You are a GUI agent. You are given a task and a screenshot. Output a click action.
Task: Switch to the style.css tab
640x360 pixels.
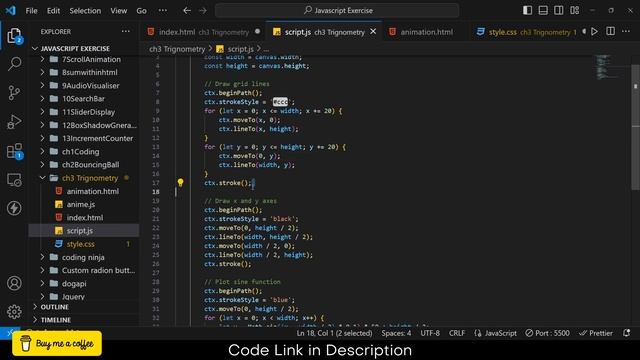click(527, 32)
